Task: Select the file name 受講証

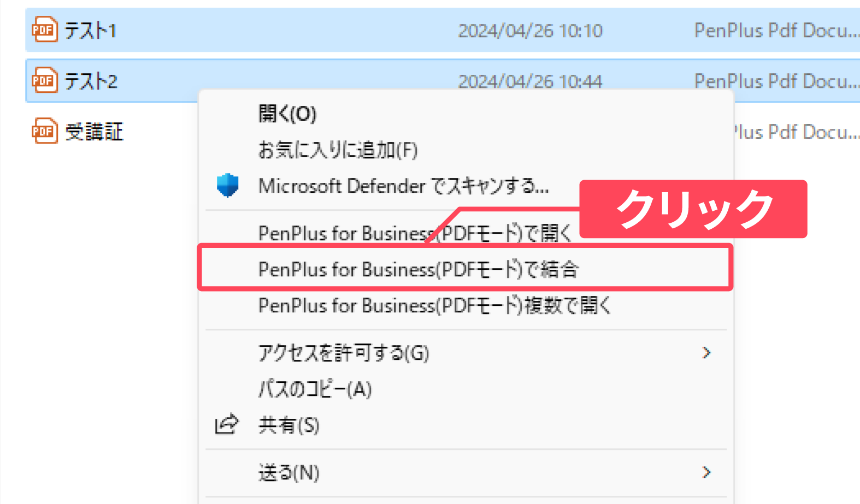Action: (94, 132)
